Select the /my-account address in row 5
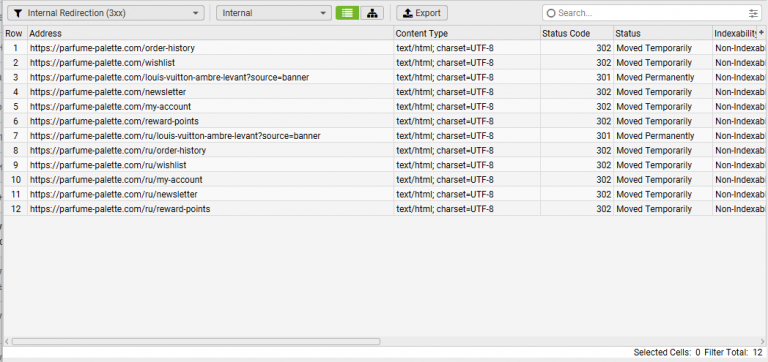This screenshot has height=362, width=768. (110, 106)
